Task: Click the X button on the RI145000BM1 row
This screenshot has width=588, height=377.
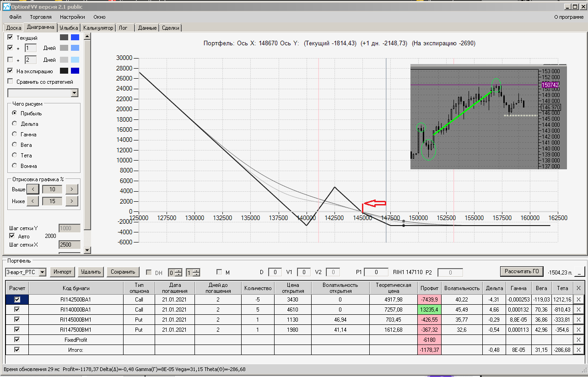Action: pos(579,319)
